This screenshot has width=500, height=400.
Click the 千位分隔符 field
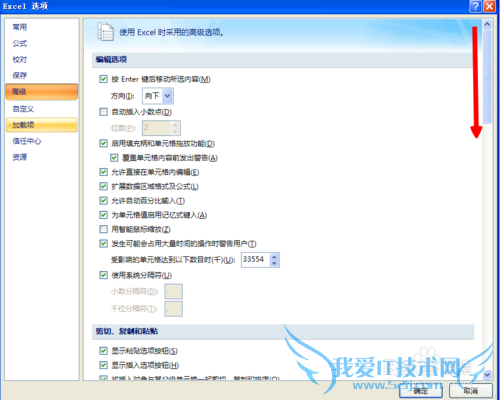click(x=173, y=309)
